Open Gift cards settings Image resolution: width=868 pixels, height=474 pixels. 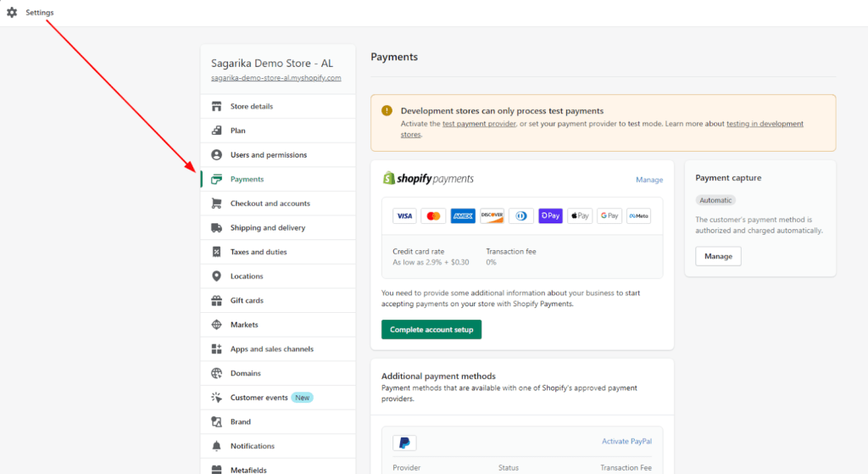tap(278, 301)
